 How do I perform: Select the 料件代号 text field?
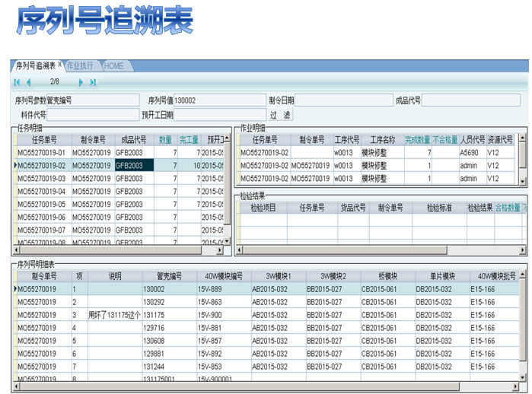click(x=91, y=115)
